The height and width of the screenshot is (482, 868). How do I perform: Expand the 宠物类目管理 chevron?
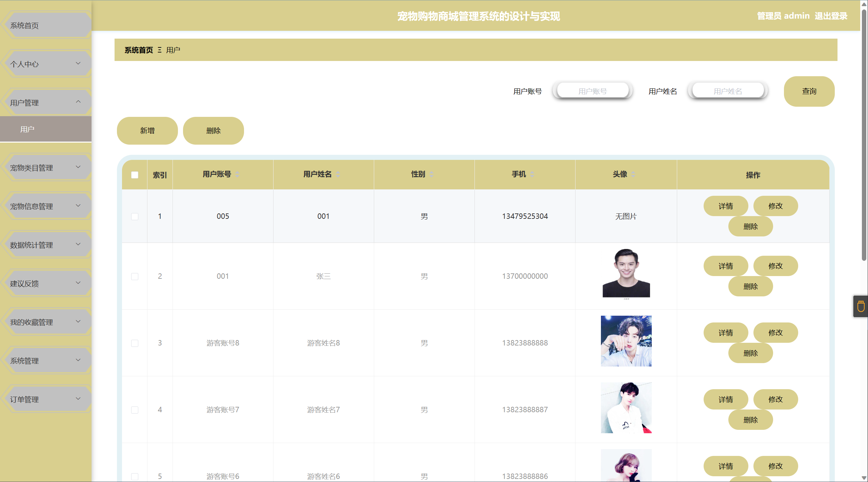[78, 167]
